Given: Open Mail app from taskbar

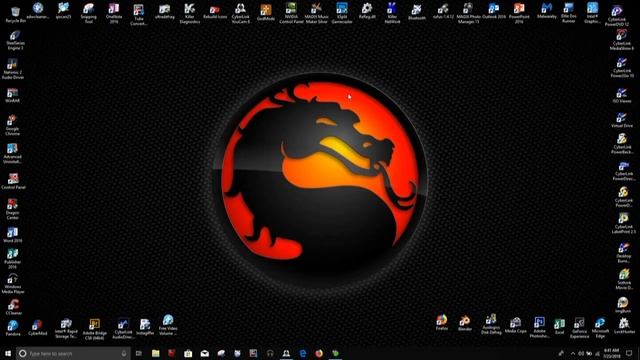Looking at the screenshot, I should [204, 353].
